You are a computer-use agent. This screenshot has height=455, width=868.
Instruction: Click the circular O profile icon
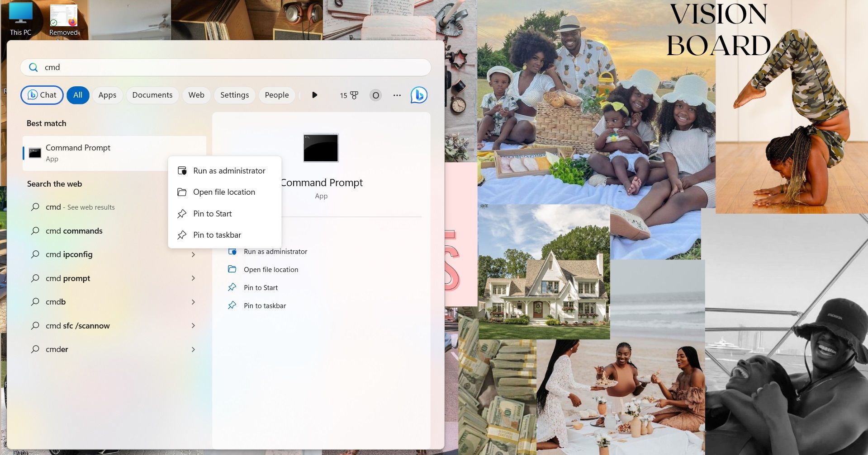[375, 95]
